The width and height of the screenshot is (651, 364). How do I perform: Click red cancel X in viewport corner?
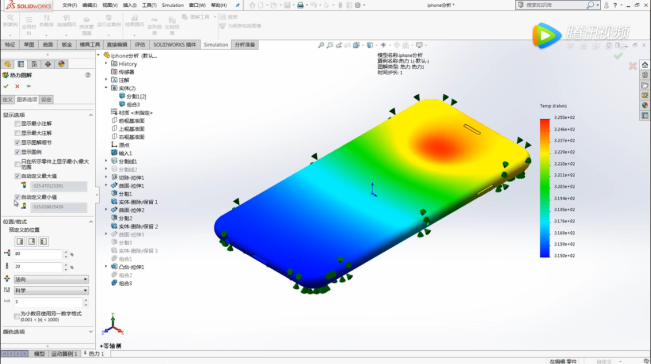pos(632,66)
